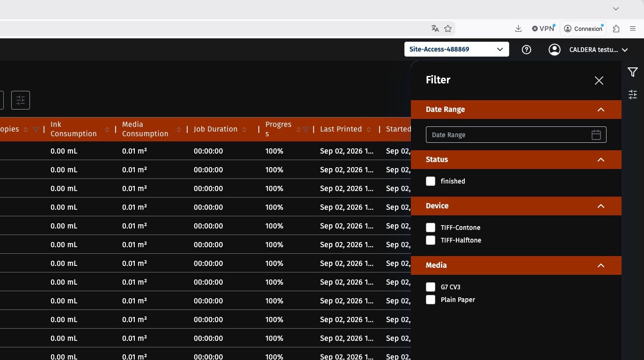Viewport: 644px width, 360px height.
Task: Click the VPN indicator in browser toolbar
Action: [543, 29]
